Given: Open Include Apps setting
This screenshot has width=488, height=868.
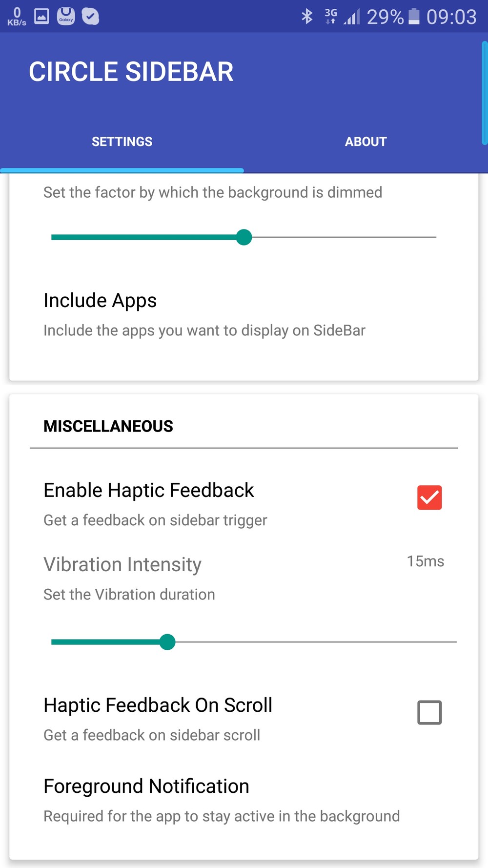Looking at the screenshot, I should click(204, 315).
